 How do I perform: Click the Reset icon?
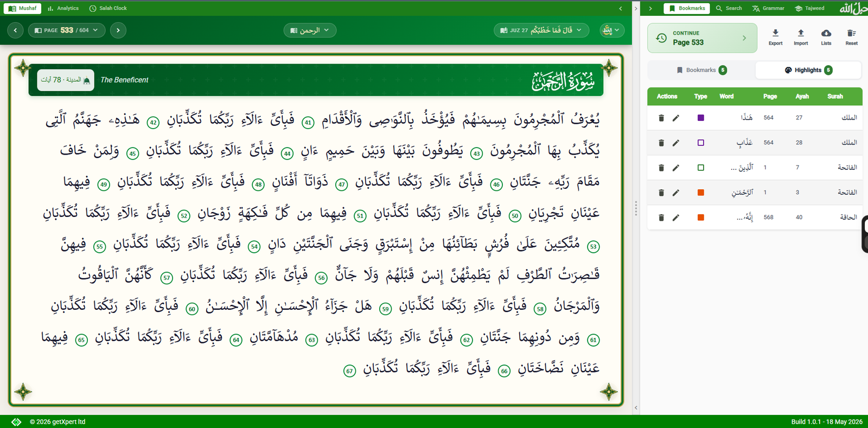click(852, 37)
